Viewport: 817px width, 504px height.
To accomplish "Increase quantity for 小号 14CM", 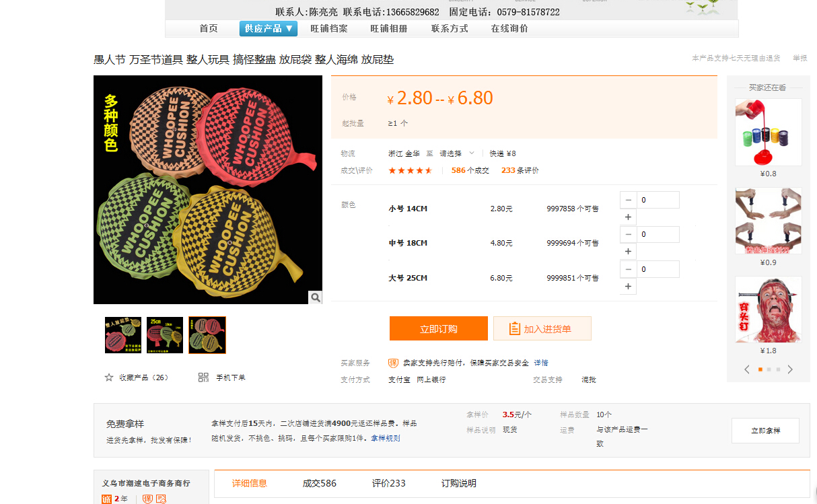I will (x=628, y=217).
